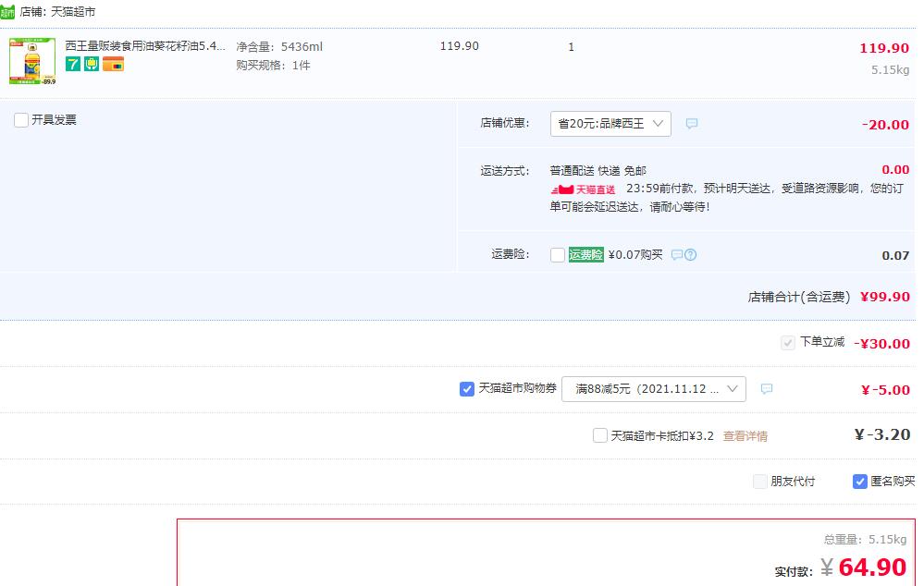The height and width of the screenshot is (586, 924).
Task: Click the greyed 下单立减 checkbox
Action: [x=788, y=343]
